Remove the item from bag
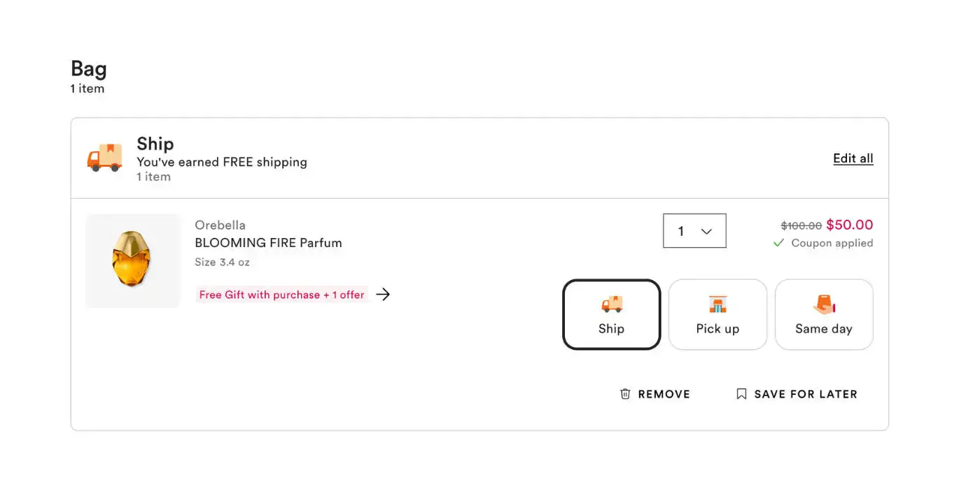 click(655, 394)
